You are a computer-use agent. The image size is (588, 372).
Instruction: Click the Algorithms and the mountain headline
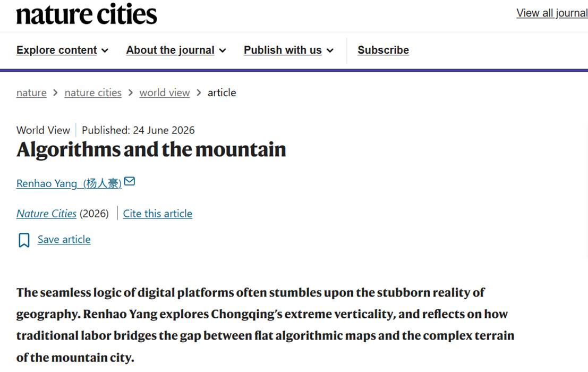151,150
